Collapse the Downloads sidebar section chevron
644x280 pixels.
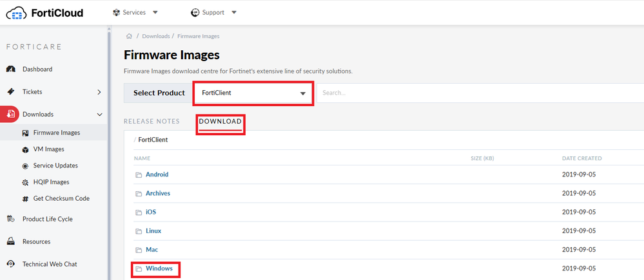[99, 115]
